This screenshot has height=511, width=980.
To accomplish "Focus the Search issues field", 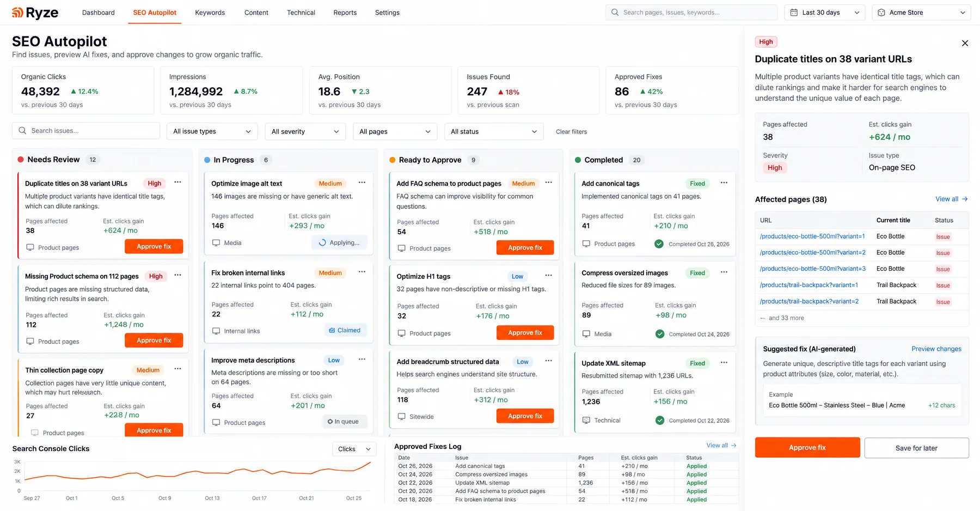I will 86,131.
